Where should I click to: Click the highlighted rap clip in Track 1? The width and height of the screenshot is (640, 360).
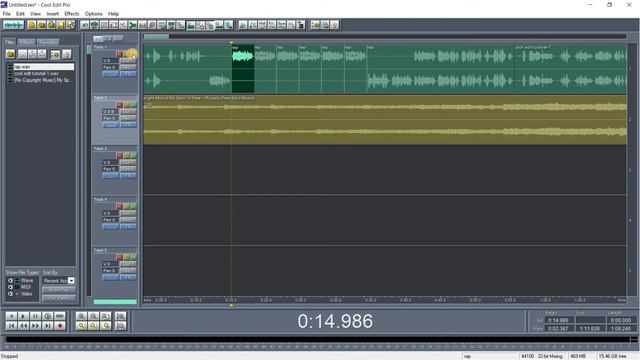pyautogui.click(x=243, y=69)
